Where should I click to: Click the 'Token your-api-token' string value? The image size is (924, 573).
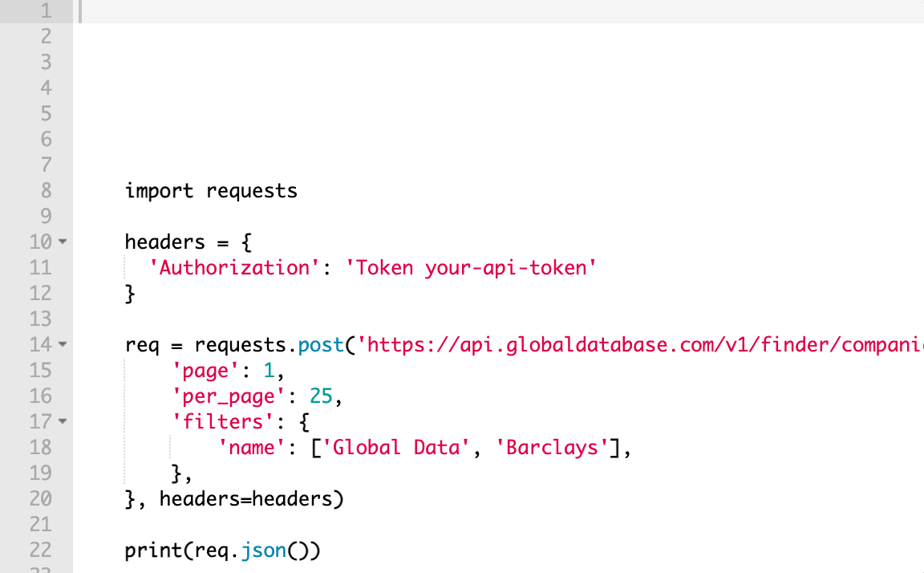click(471, 267)
